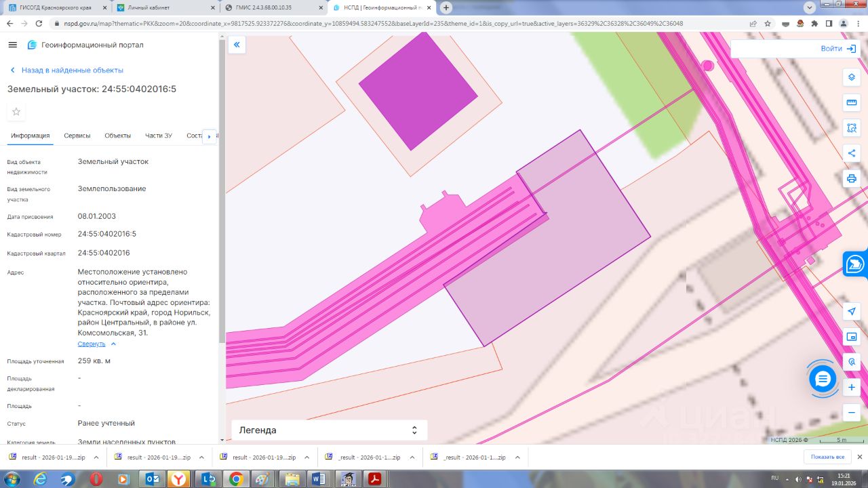Expand the Легенда panel
The height and width of the screenshot is (488, 868).
click(x=330, y=430)
